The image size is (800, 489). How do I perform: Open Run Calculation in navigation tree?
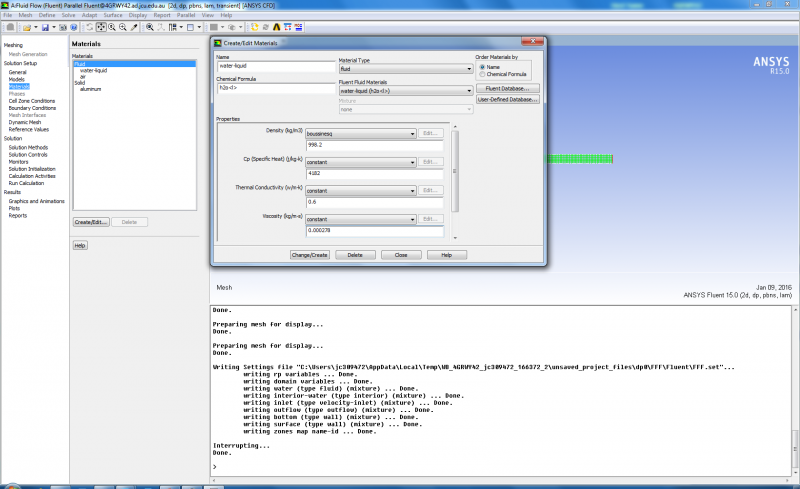(x=26, y=183)
